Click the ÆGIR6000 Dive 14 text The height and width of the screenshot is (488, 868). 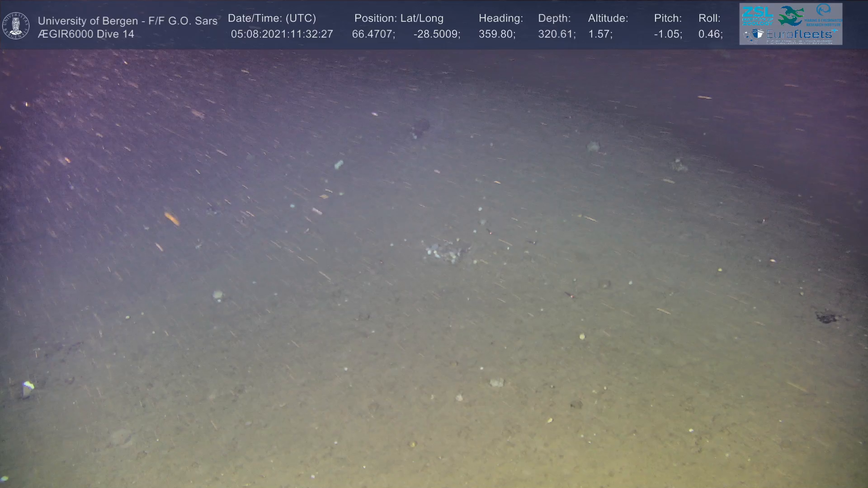point(86,34)
